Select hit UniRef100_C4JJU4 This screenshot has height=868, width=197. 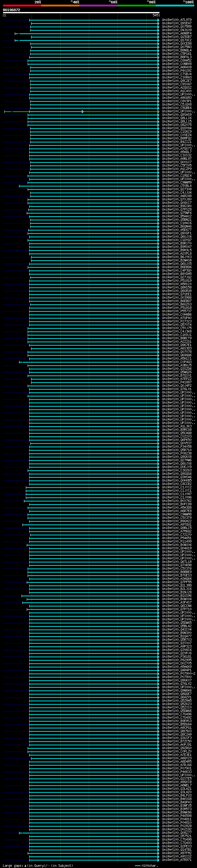[x=176, y=193]
